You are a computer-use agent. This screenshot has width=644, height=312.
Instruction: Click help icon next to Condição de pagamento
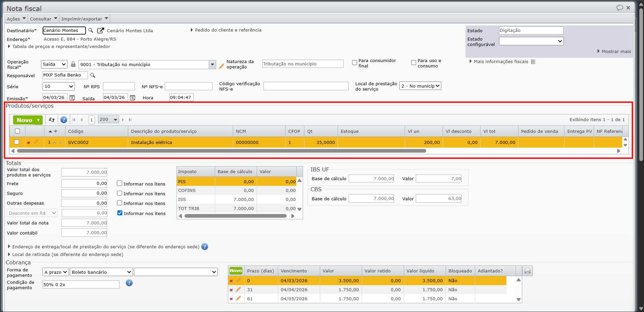click(129, 283)
